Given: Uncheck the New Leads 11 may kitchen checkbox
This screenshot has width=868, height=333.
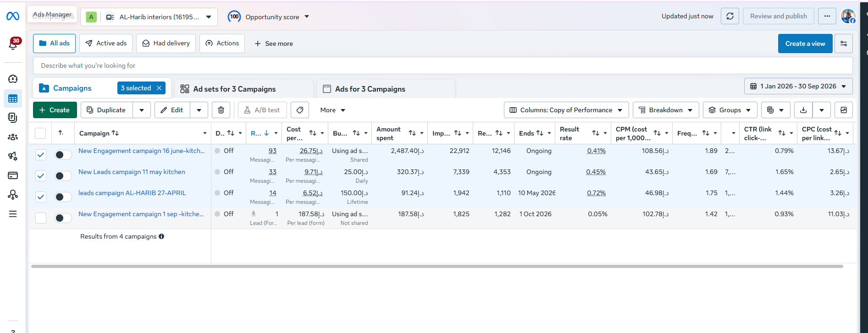Looking at the screenshot, I should [x=41, y=176].
